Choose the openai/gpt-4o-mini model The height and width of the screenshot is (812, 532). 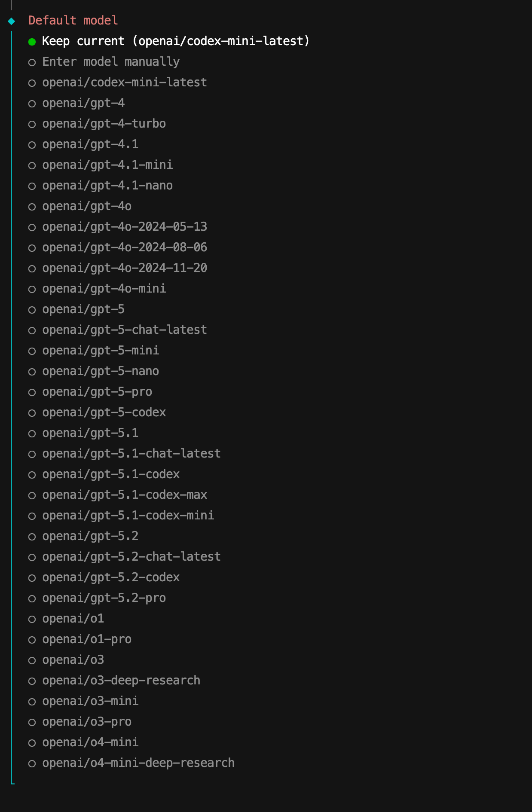pyautogui.click(x=104, y=289)
